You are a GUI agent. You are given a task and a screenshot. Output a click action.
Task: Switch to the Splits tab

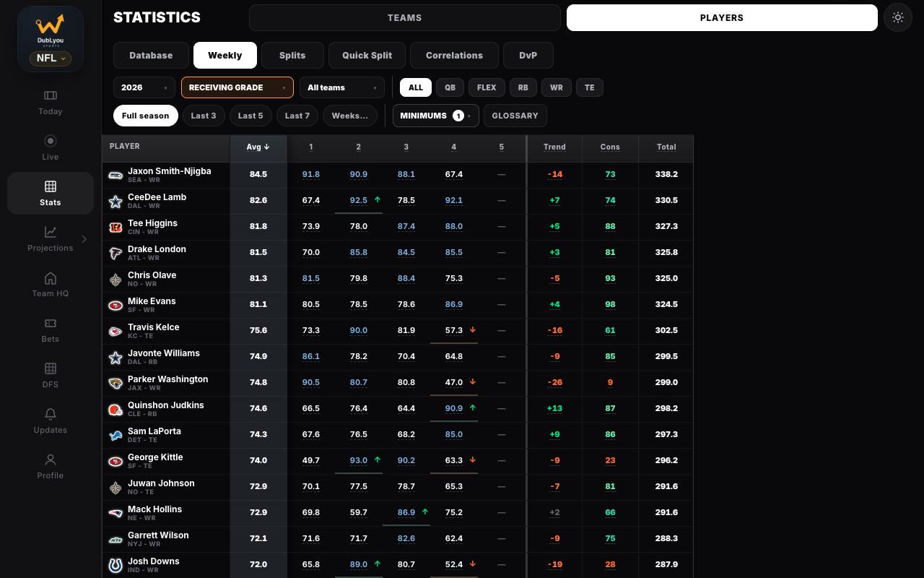point(292,56)
